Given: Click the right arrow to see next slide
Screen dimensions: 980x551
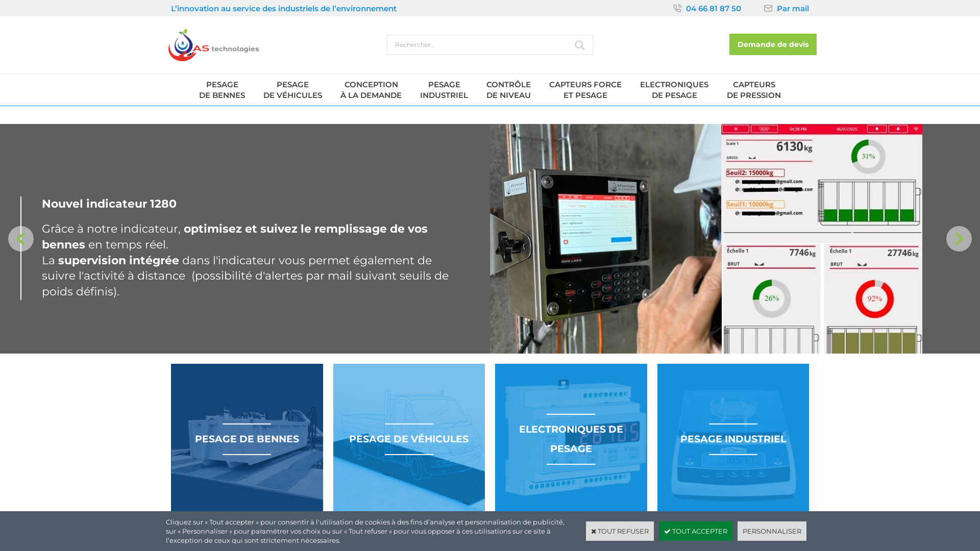Looking at the screenshot, I should coord(960,238).
